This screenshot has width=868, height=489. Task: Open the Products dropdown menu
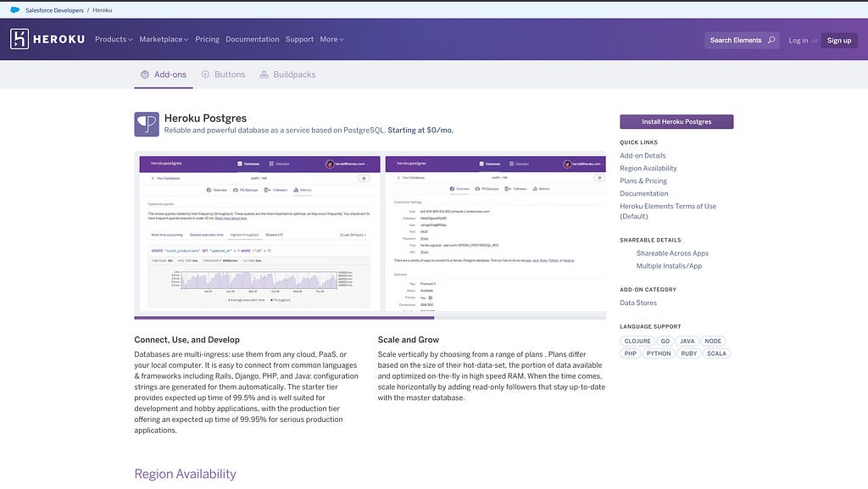point(114,39)
